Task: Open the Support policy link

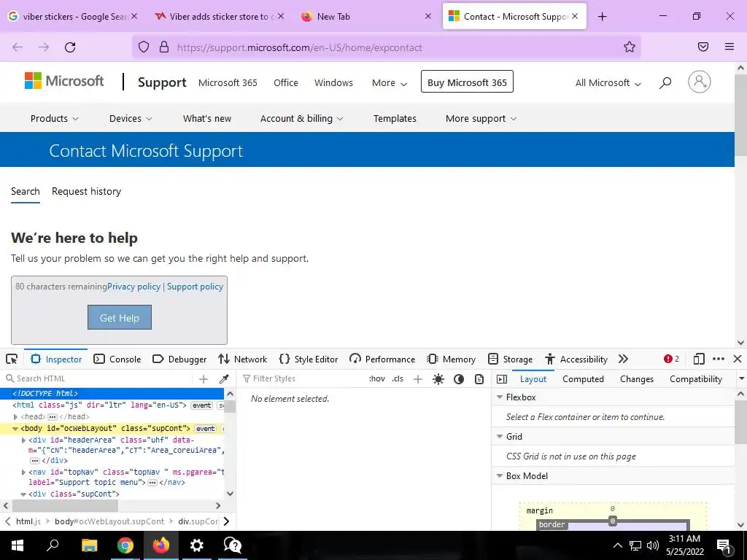Action: (x=195, y=287)
